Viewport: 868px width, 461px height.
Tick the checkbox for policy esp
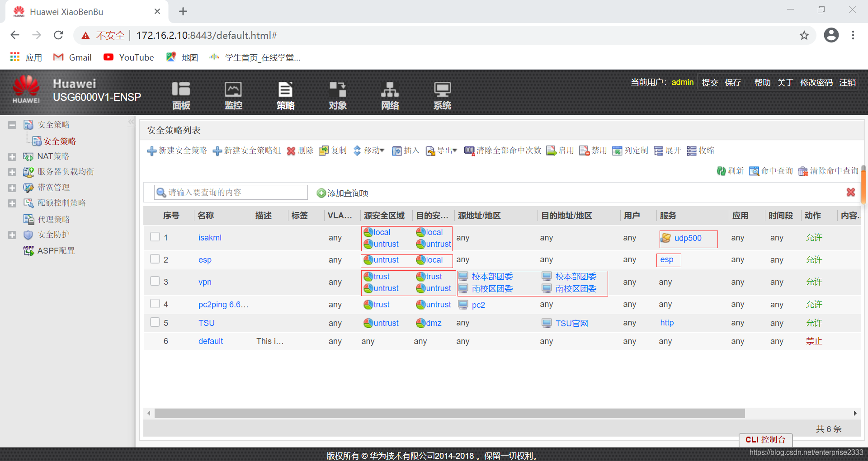tap(155, 259)
